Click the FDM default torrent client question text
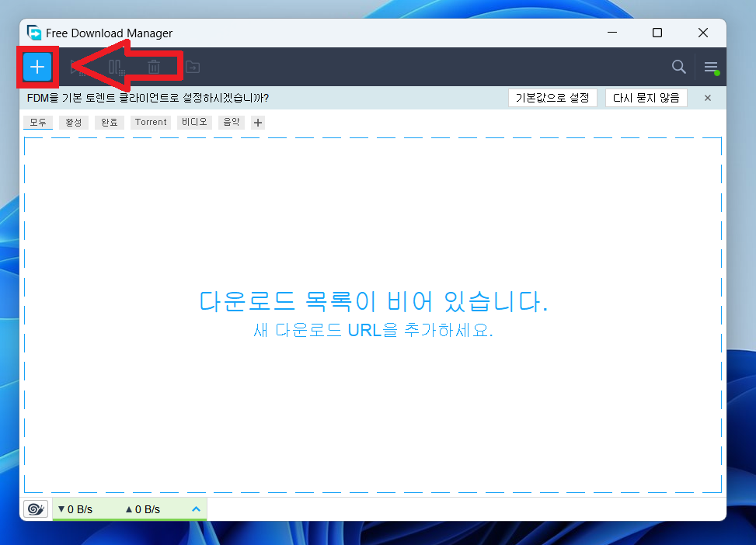 [148, 98]
